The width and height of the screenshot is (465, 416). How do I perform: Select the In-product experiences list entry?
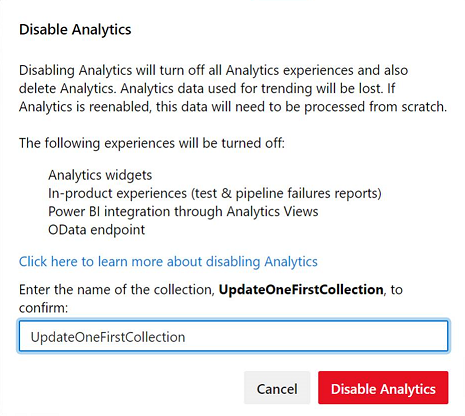(215, 193)
